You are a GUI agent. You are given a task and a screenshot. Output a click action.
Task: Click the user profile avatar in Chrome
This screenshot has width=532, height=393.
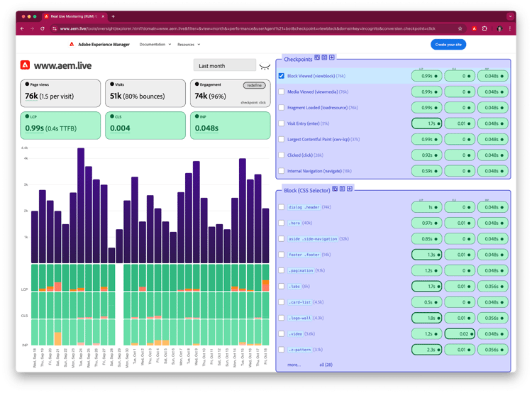point(499,28)
